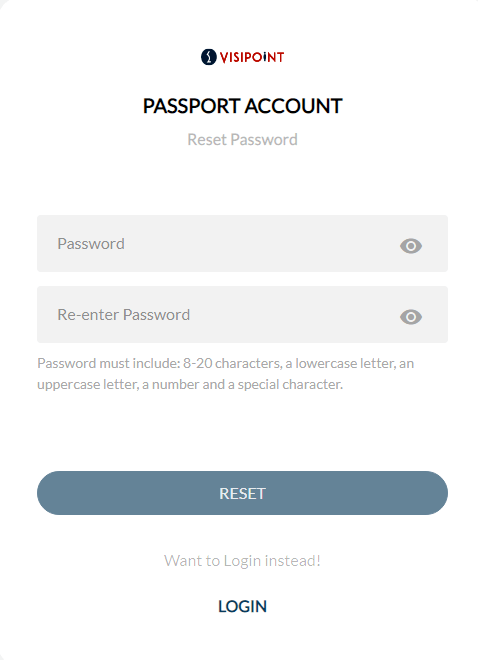Click the 'Password' placeholder label
Image resolution: width=478 pixels, height=660 pixels.
pos(91,244)
